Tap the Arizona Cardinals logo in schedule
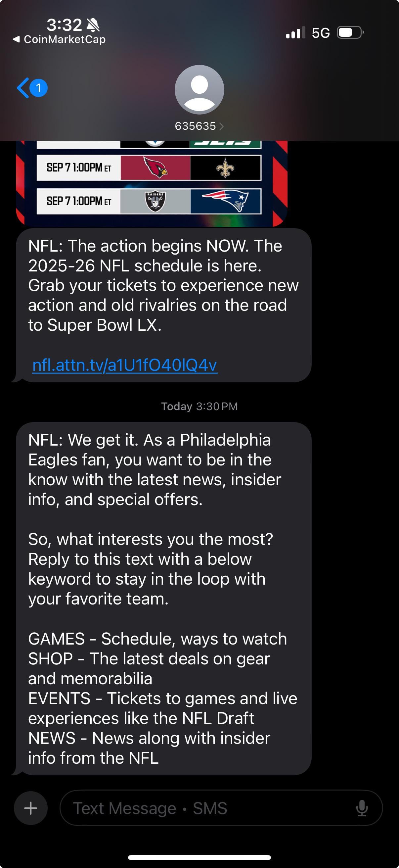Screen dimensions: 399x868 tap(155, 168)
